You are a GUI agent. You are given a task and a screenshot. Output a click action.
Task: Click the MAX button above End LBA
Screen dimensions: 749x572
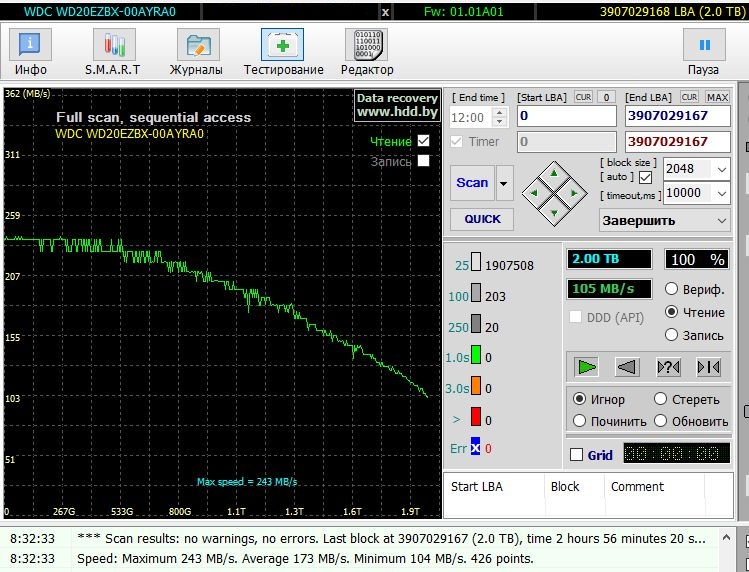(x=717, y=97)
